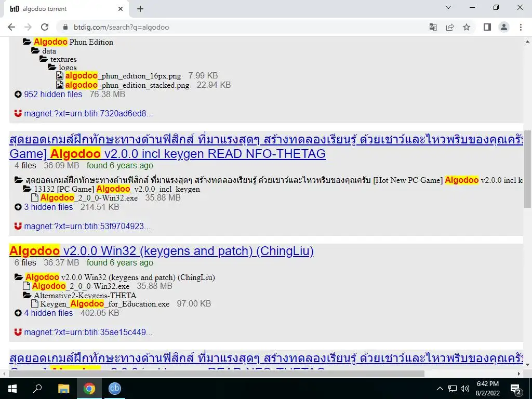
Task: Click plus icon beside 4 hidden files
Action: click(18, 313)
